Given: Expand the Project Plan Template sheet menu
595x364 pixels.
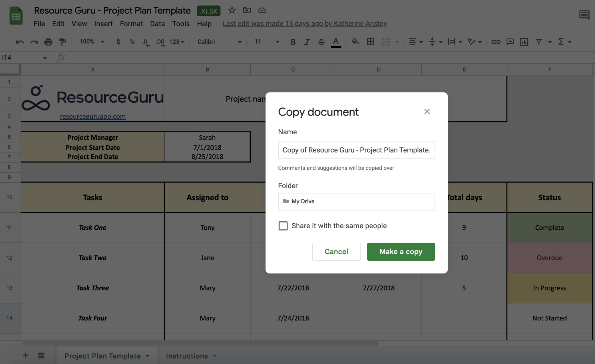Looking at the screenshot, I should (x=147, y=356).
